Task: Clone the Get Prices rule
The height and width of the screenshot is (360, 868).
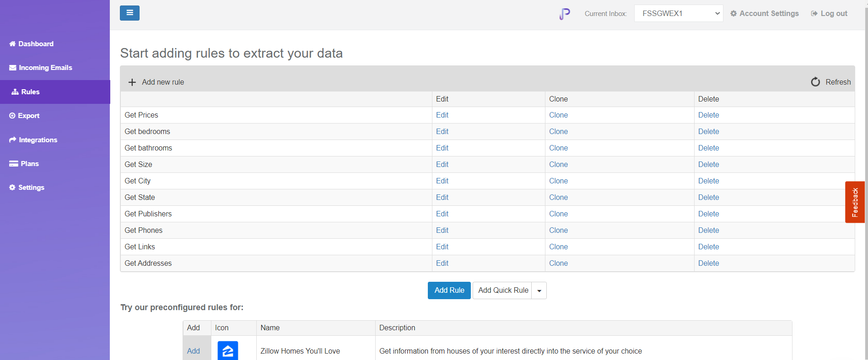Action: (x=558, y=115)
